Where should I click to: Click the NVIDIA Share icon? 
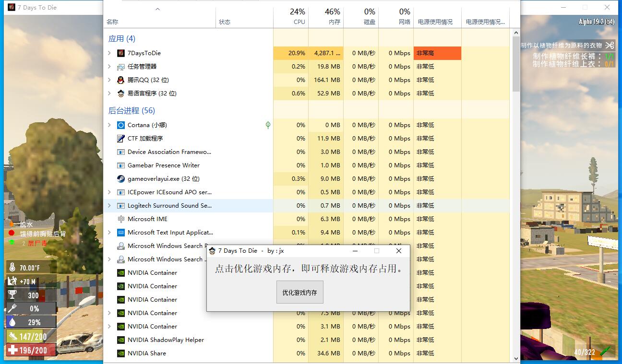pos(121,353)
